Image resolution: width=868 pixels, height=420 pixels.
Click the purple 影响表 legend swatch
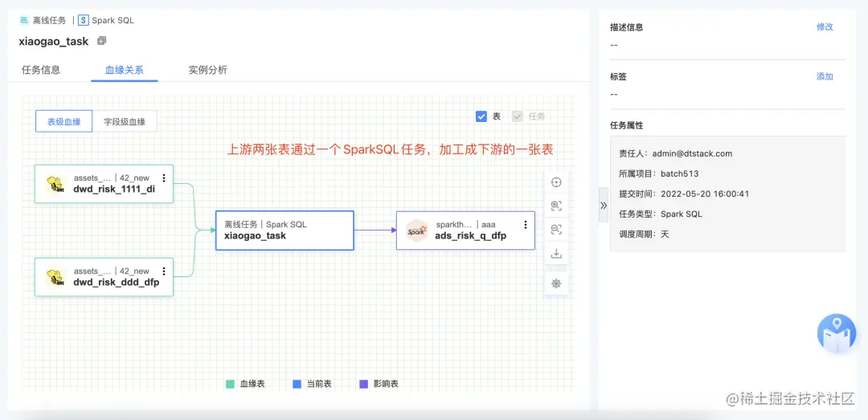[x=364, y=384]
